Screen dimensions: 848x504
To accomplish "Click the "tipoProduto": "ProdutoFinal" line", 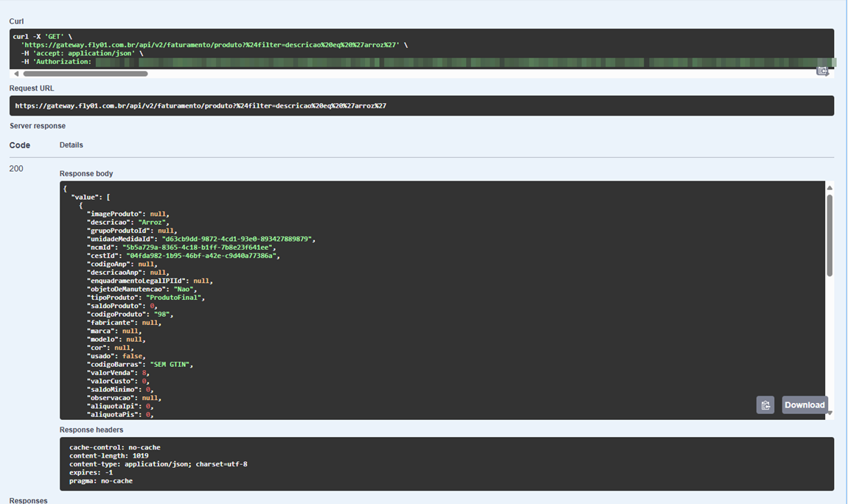I will click(146, 298).
